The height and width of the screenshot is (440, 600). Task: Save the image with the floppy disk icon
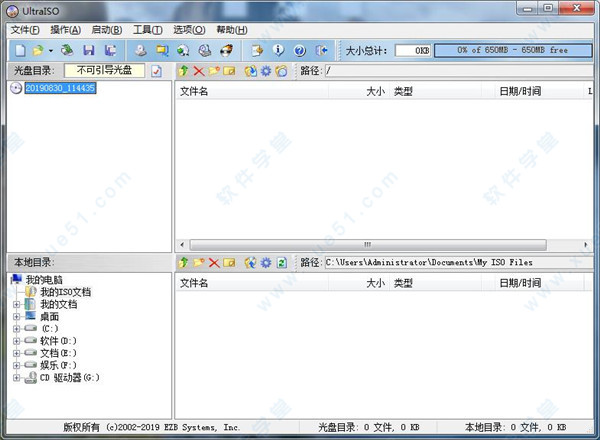pyautogui.click(x=89, y=51)
